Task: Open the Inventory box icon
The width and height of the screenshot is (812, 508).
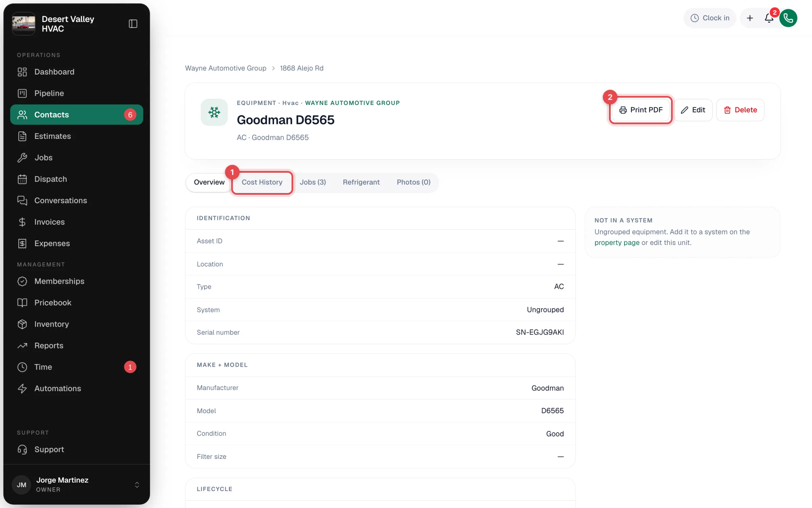Action: (x=22, y=324)
